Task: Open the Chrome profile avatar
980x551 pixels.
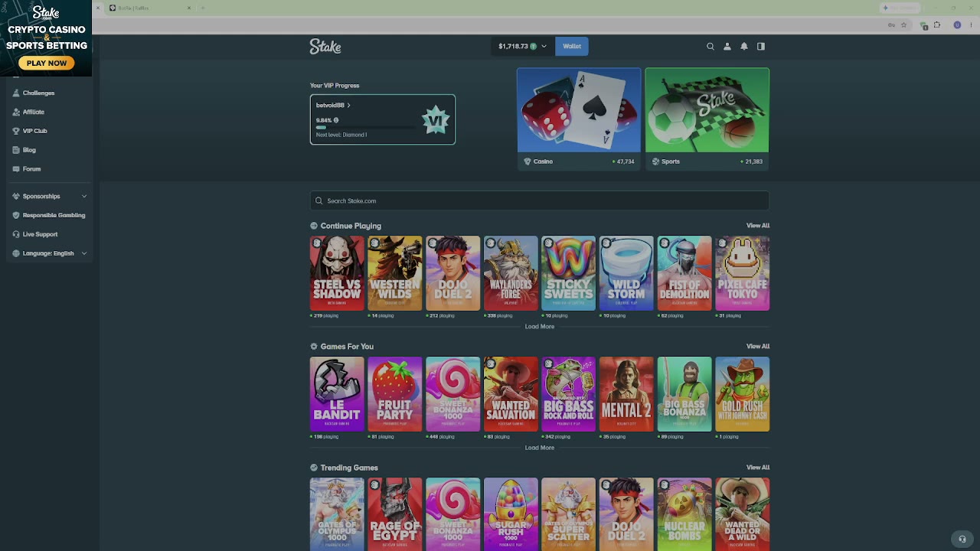Action: point(957,24)
